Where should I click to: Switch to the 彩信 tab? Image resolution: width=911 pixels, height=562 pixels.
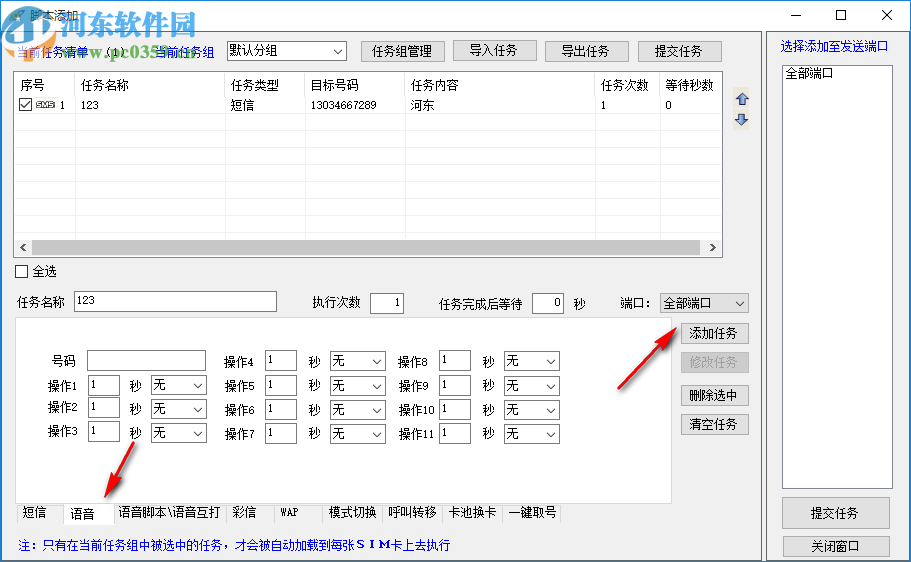(244, 513)
